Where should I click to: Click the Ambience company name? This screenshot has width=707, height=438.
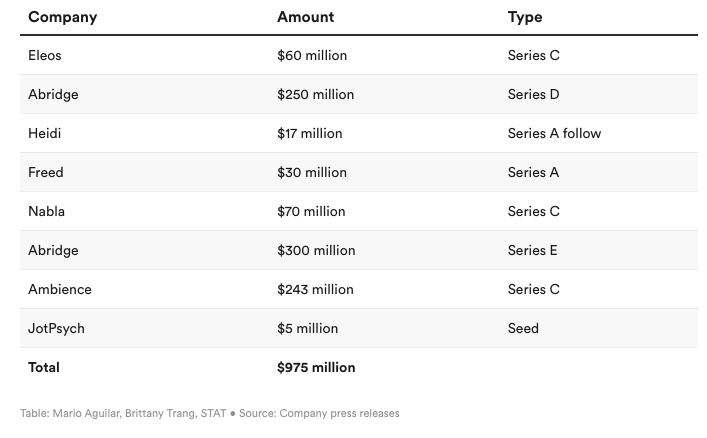click(60, 289)
